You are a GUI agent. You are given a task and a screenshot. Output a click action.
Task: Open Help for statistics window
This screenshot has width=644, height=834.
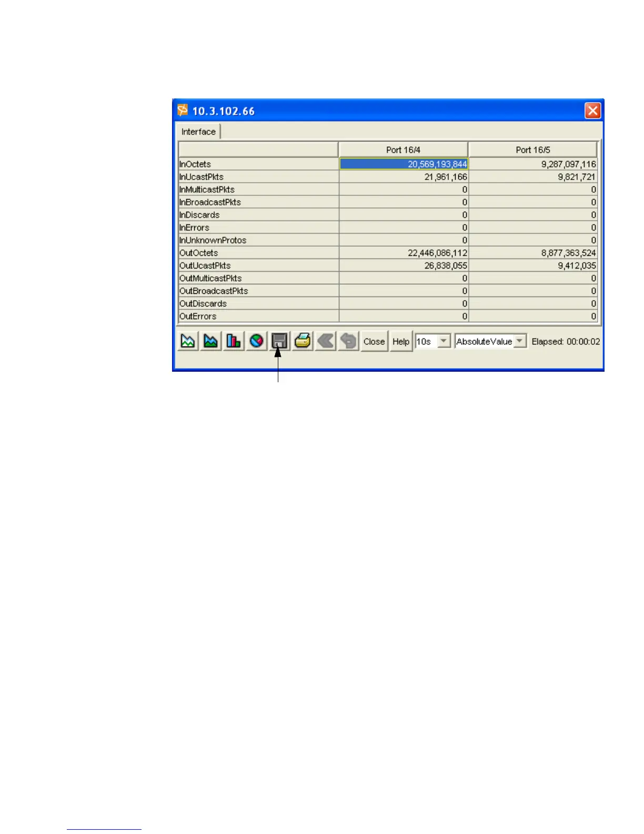click(x=401, y=341)
